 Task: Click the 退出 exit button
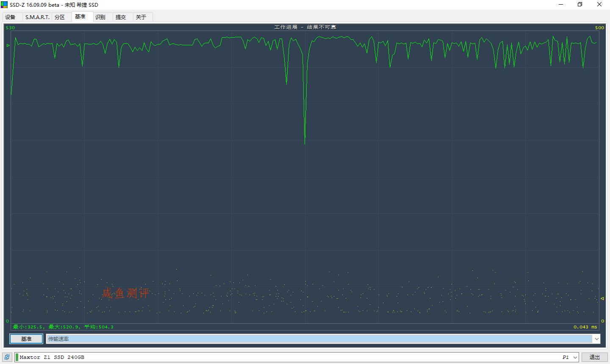click(x=595, y=357)
